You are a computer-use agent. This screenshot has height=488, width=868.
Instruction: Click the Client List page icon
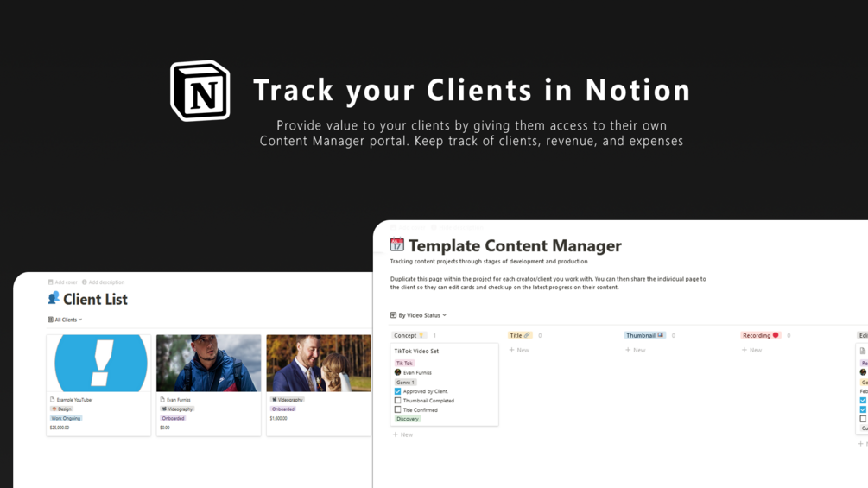pos(54,298)
